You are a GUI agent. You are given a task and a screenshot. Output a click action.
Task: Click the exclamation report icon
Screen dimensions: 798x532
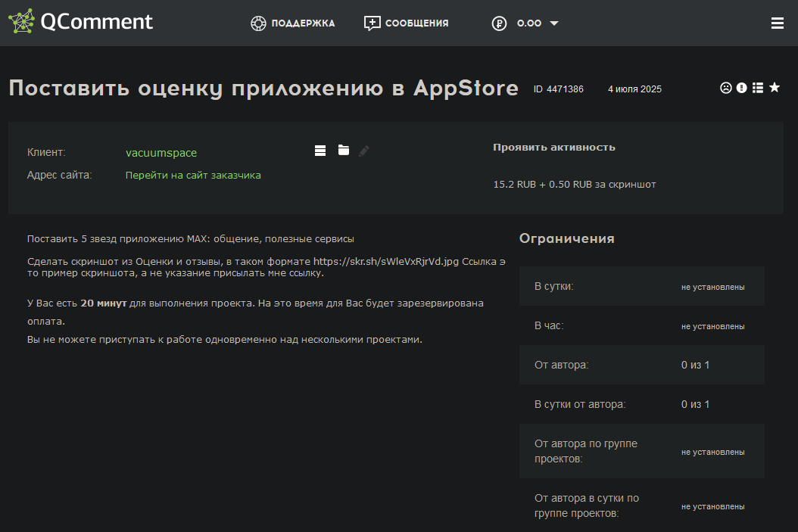click(742, 88)
